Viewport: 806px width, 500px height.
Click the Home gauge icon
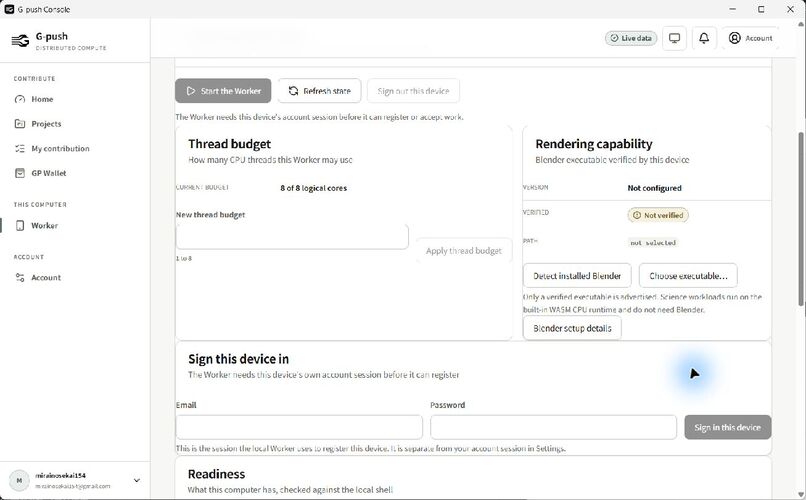coord(20,99)
